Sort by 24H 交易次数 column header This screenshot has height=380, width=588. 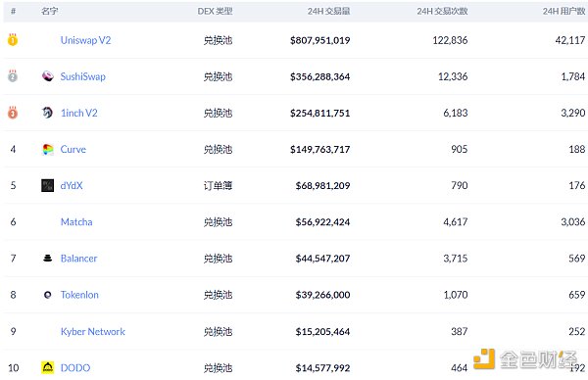(442, 11)
